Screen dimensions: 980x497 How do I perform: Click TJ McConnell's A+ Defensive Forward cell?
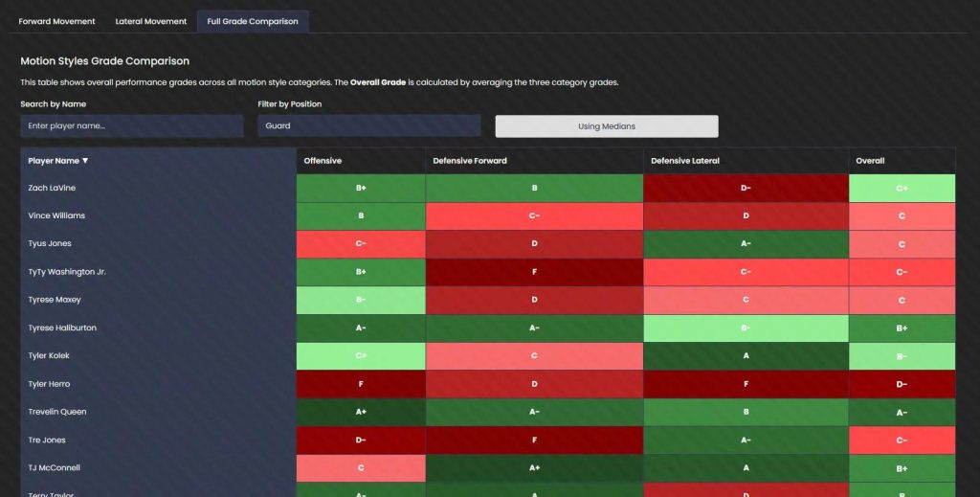point(534,467)
